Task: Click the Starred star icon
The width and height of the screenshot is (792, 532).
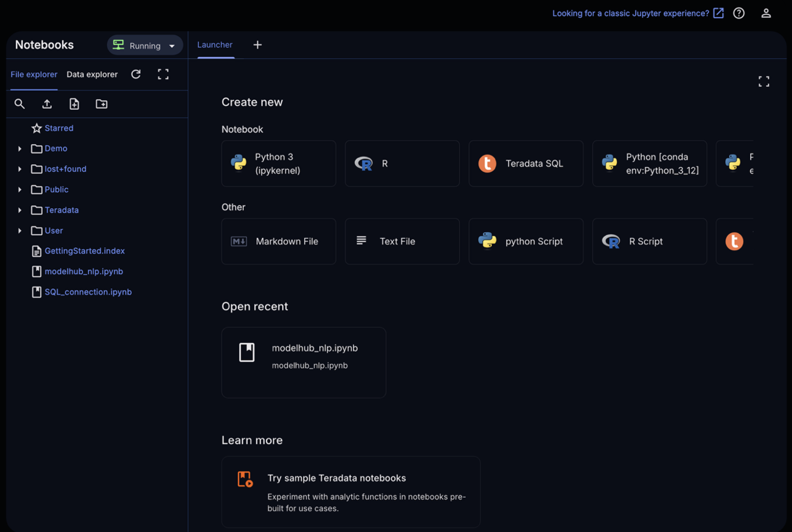Action: pyautogui.click(x=37, y=128)
